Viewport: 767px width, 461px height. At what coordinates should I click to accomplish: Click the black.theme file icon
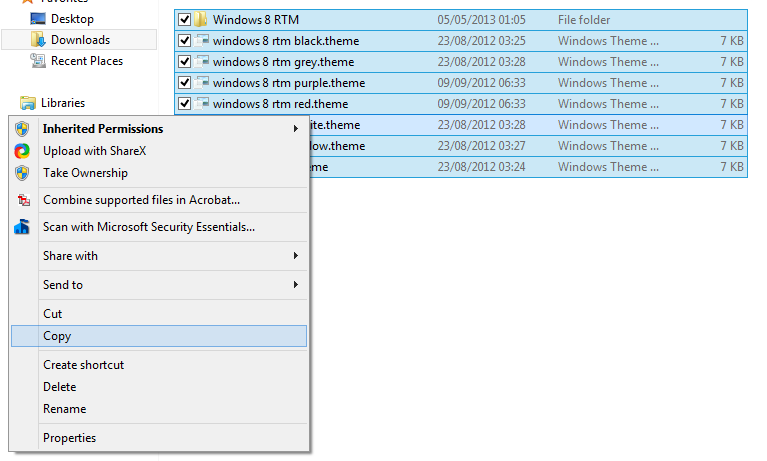coord(202,41)
